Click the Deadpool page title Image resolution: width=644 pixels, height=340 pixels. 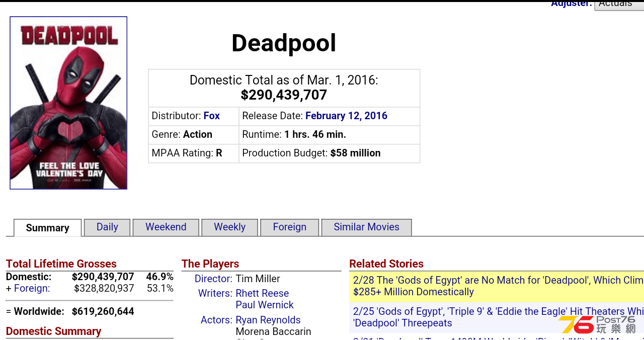tap(284, 43)
